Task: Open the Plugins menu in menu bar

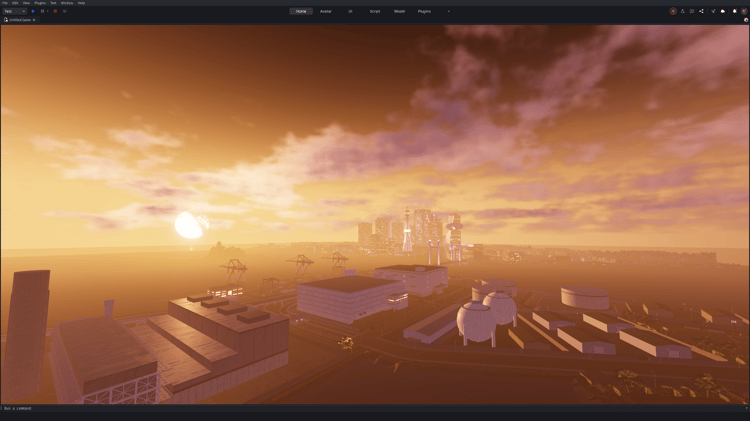Action: click(x=40, y=3)
